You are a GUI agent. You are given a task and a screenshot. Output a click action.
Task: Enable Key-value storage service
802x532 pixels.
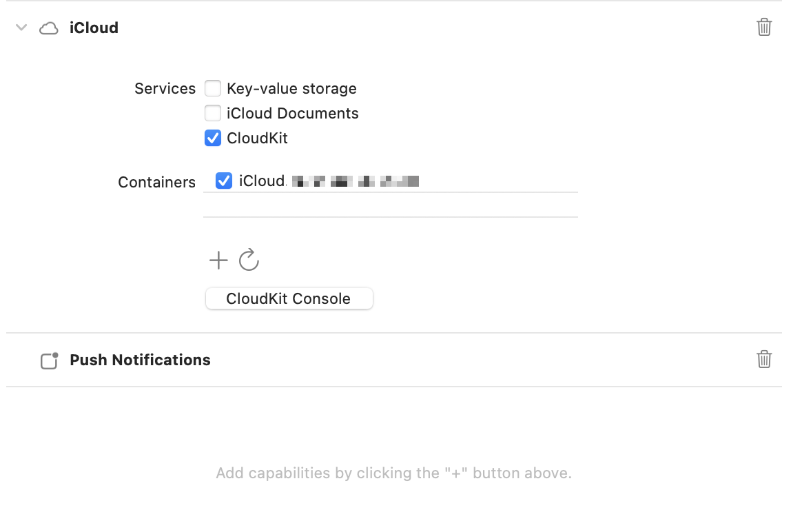coord(214,88)
